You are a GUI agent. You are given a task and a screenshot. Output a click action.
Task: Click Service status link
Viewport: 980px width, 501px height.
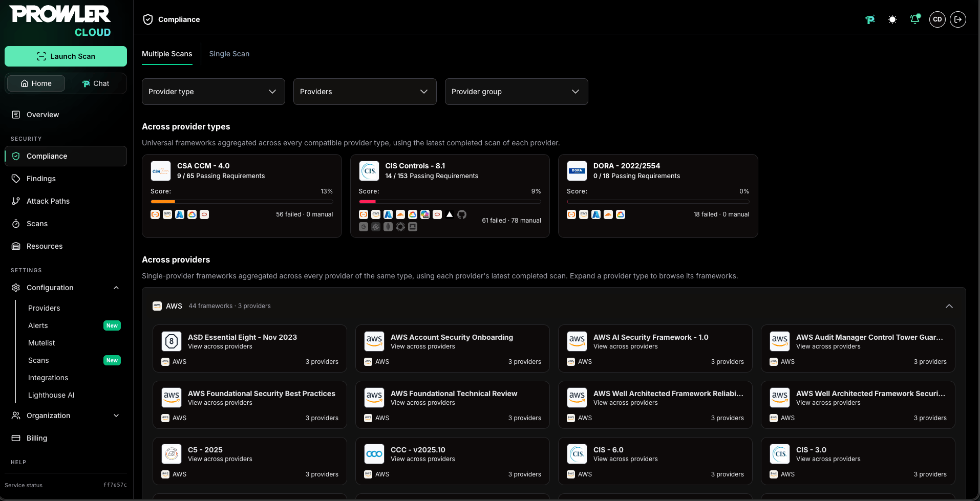24,485
